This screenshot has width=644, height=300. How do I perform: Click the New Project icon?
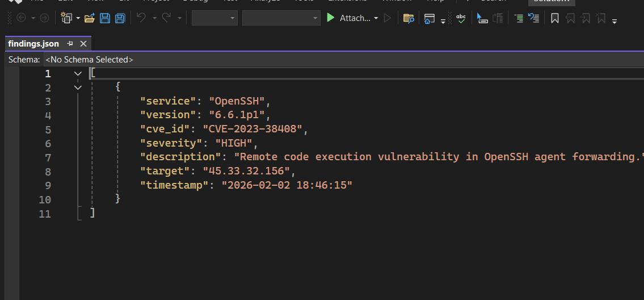click(x=66, y=18)
